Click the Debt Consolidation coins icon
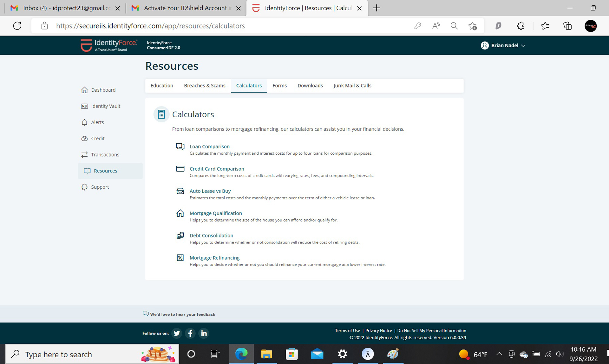Screen dimensions: 609x364 tap(180, 235)
